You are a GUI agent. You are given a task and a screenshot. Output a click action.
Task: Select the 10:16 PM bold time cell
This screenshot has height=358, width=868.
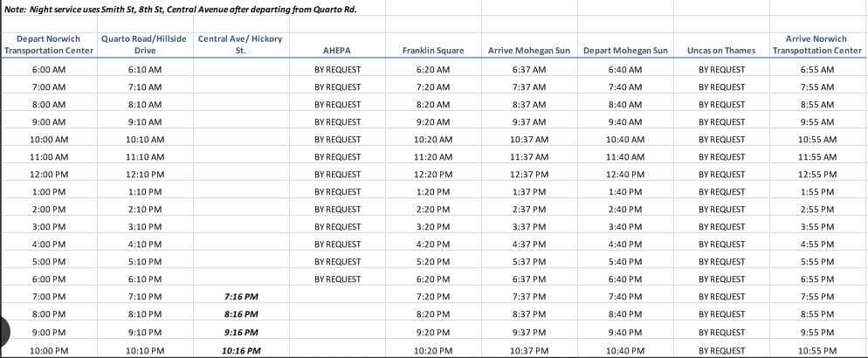(241, 351)
